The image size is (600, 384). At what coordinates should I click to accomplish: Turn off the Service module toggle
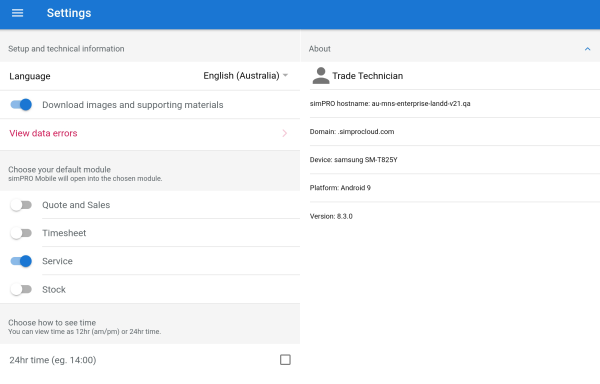click(21, 261)
